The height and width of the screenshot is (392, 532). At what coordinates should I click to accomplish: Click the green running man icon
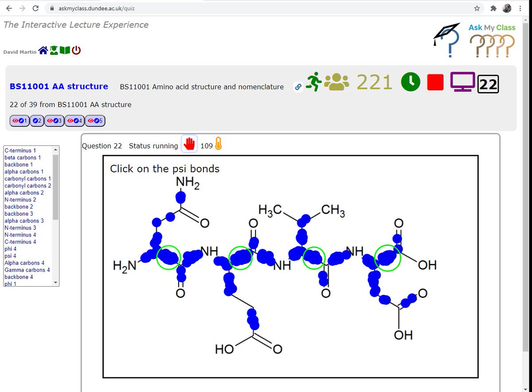[x=314, y=82]
